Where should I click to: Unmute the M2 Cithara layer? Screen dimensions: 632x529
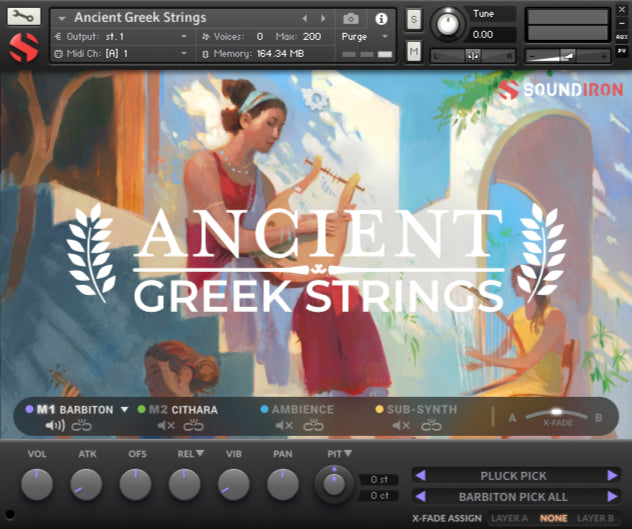click(166, 426)
